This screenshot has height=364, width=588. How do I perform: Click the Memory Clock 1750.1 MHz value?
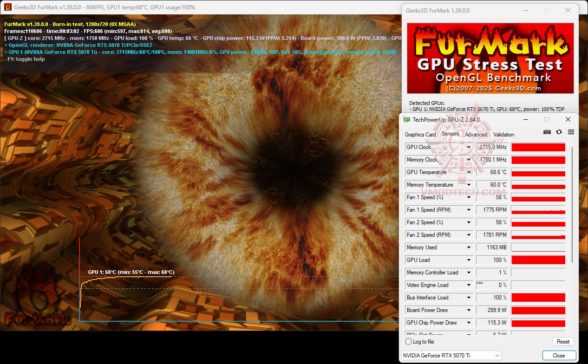(492, 160)
